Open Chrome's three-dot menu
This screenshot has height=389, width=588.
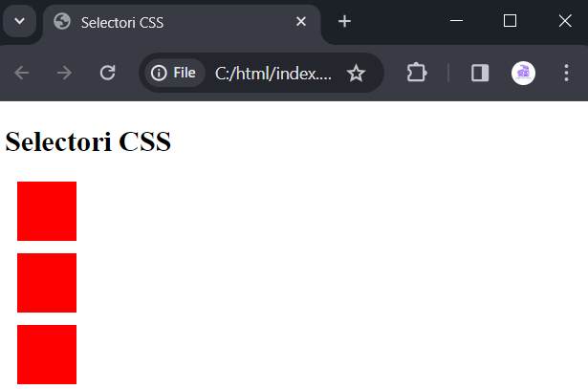566,73
